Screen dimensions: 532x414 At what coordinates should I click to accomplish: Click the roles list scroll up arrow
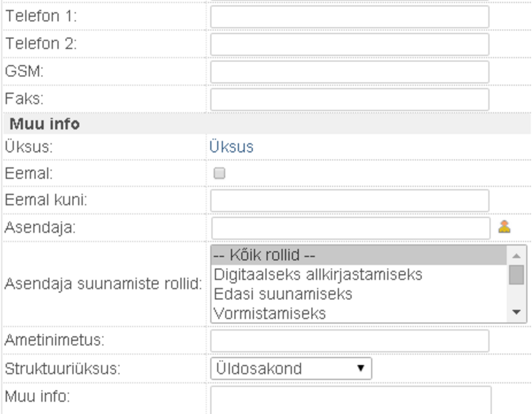click(517, 255)
